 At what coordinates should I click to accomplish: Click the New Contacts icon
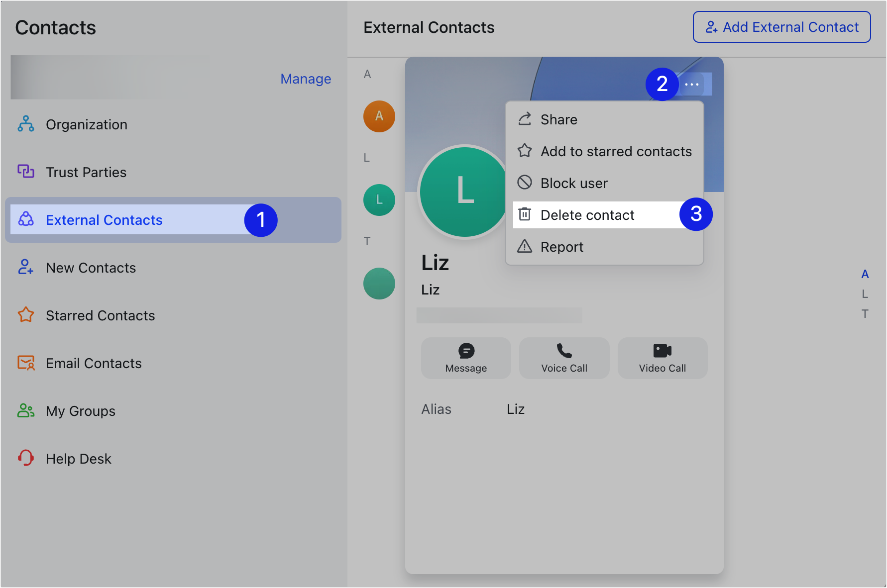(25, 267)
